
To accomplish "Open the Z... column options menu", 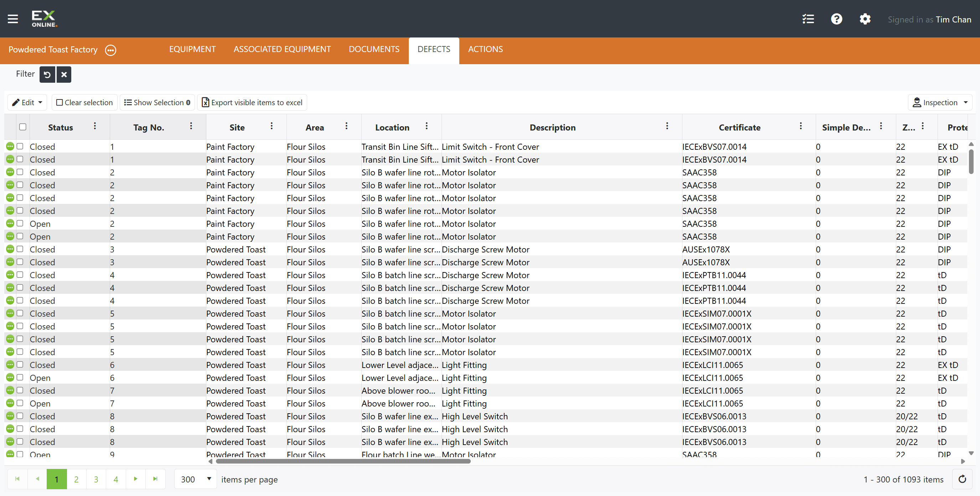I will [x=923, y=126].
